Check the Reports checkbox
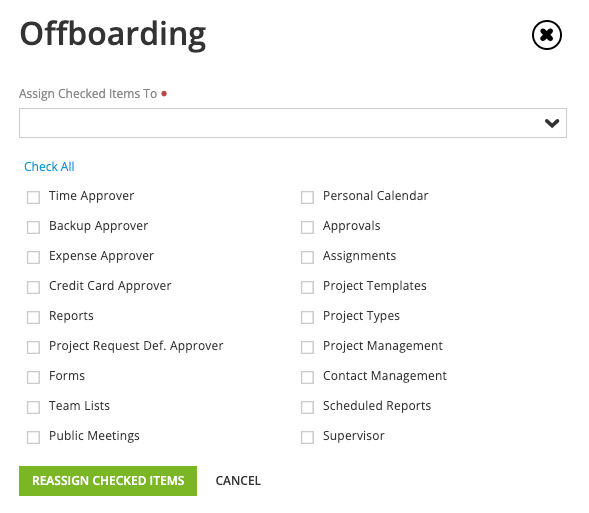This screenshot has width=589, height=513. (x=33, y=317)
